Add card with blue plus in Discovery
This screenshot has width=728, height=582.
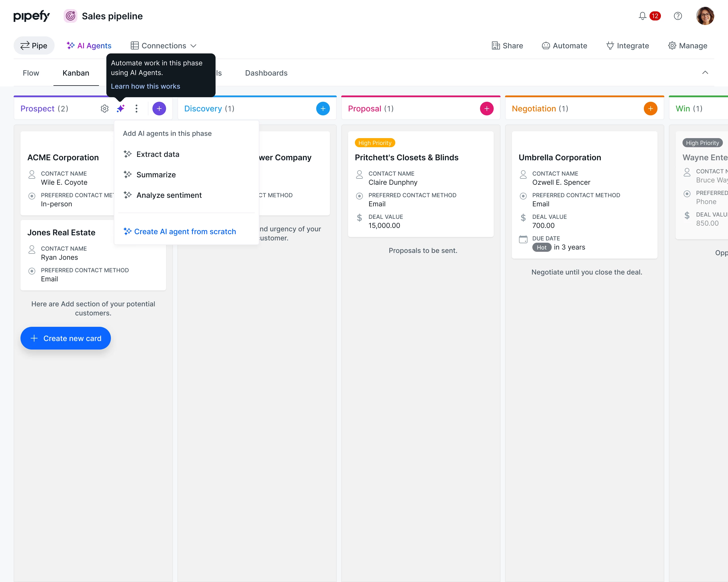tap(323, 109)
